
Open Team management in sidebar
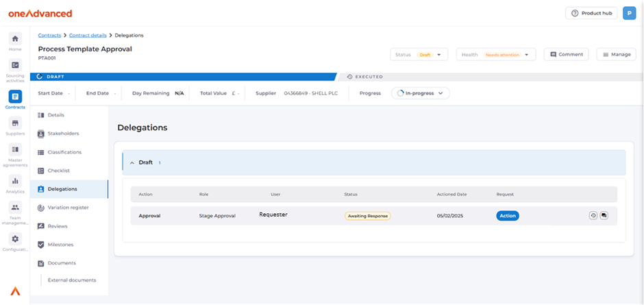[x=15, y=207]
